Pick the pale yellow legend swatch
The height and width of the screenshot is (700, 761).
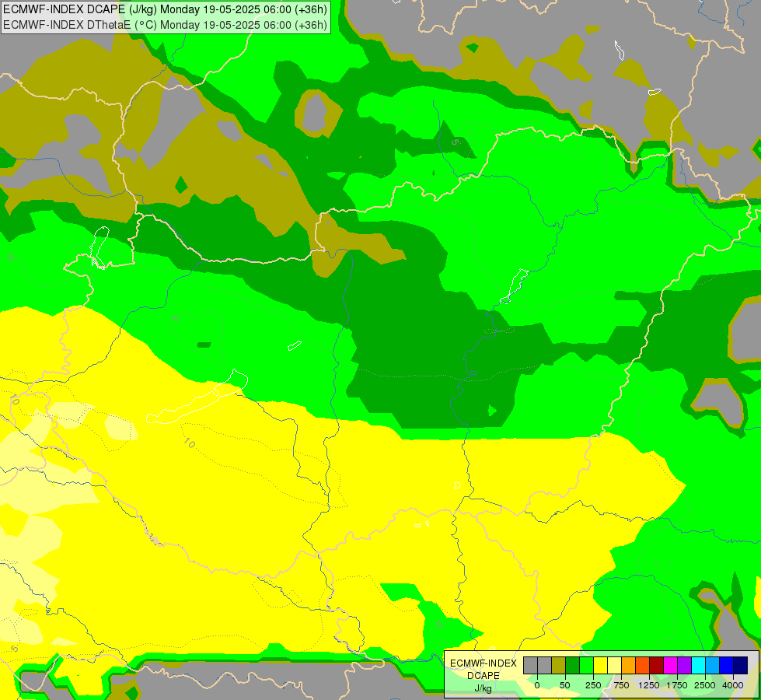tap(615, 665)
